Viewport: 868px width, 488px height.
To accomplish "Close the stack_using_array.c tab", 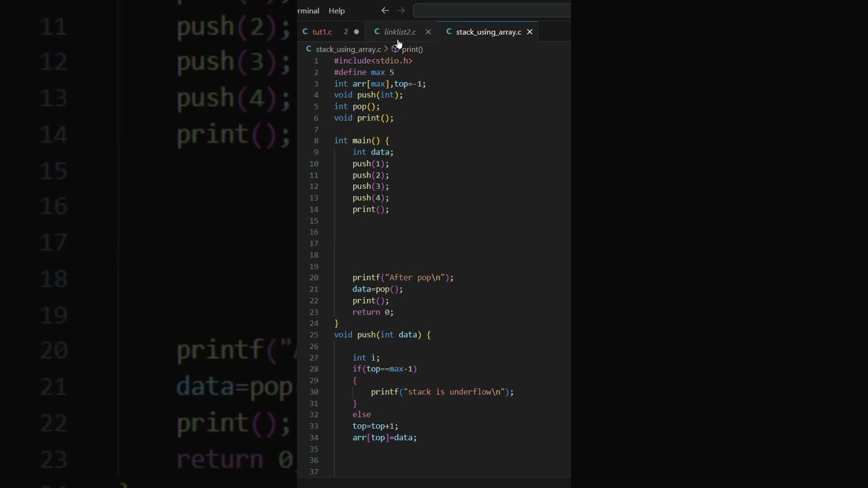I will coord(530,32).
